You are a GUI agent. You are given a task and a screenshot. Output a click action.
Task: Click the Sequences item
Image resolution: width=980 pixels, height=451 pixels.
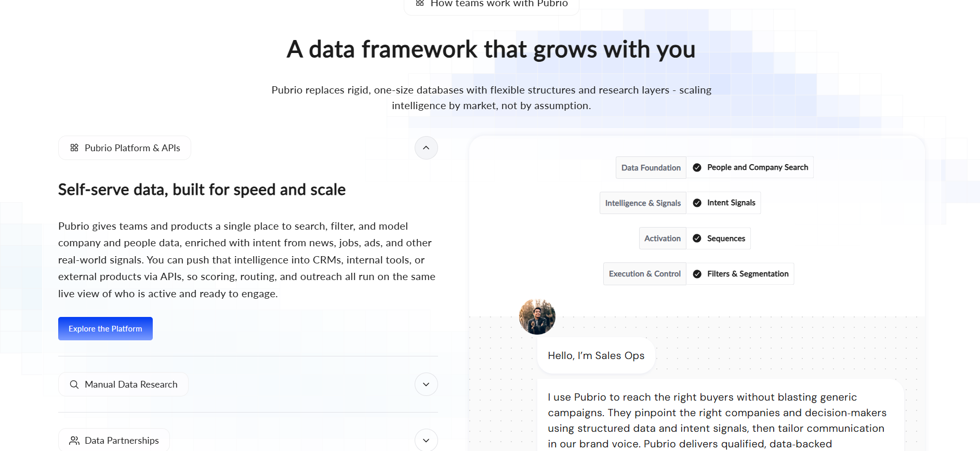coord(719,238)
